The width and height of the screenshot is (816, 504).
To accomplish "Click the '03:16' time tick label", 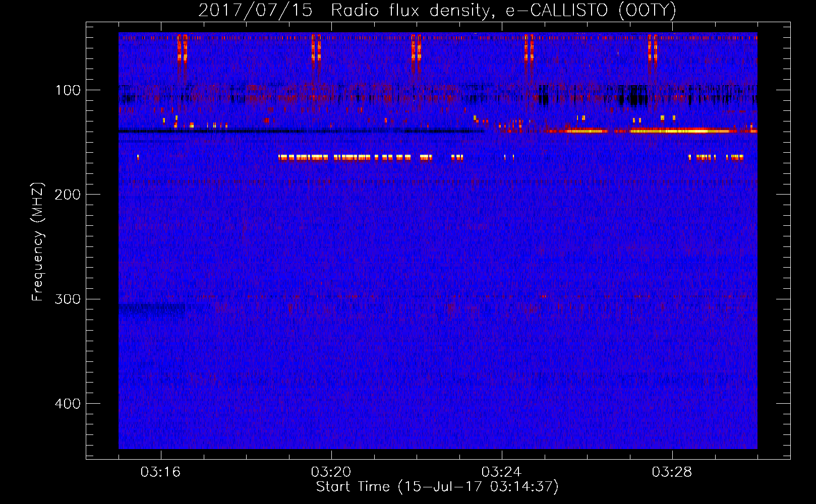I will pyautogui.click(x=160, y=472).
